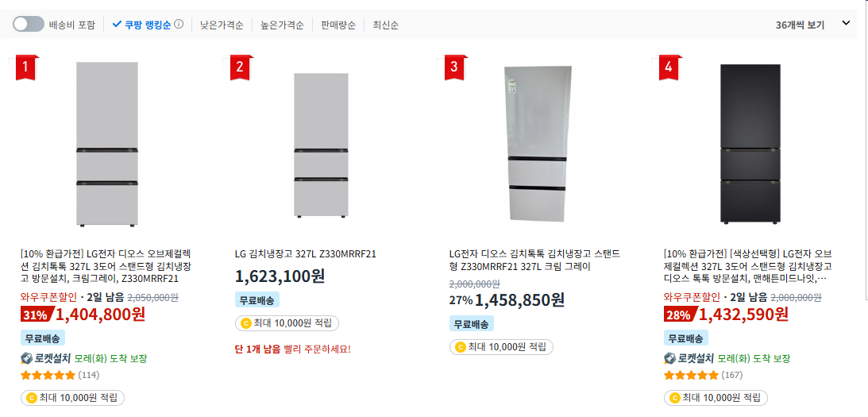
Task: Sort by 판매량순
Action: [x=338, y=25]
